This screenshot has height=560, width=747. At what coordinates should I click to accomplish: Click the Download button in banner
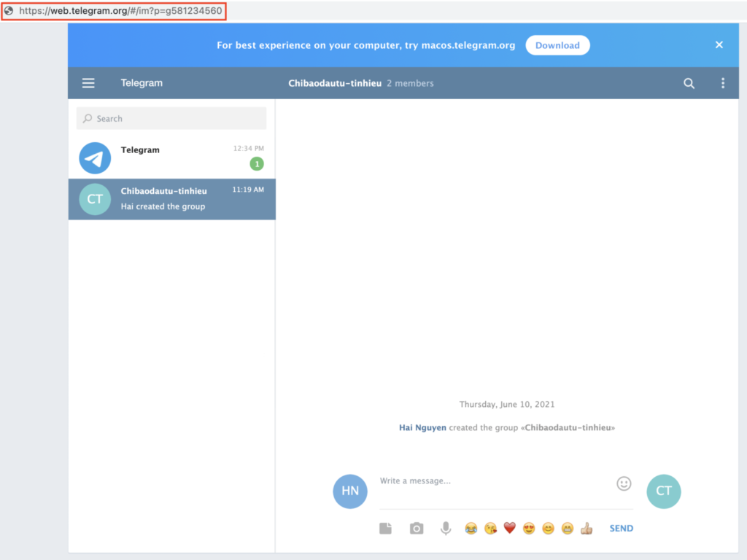557,45
